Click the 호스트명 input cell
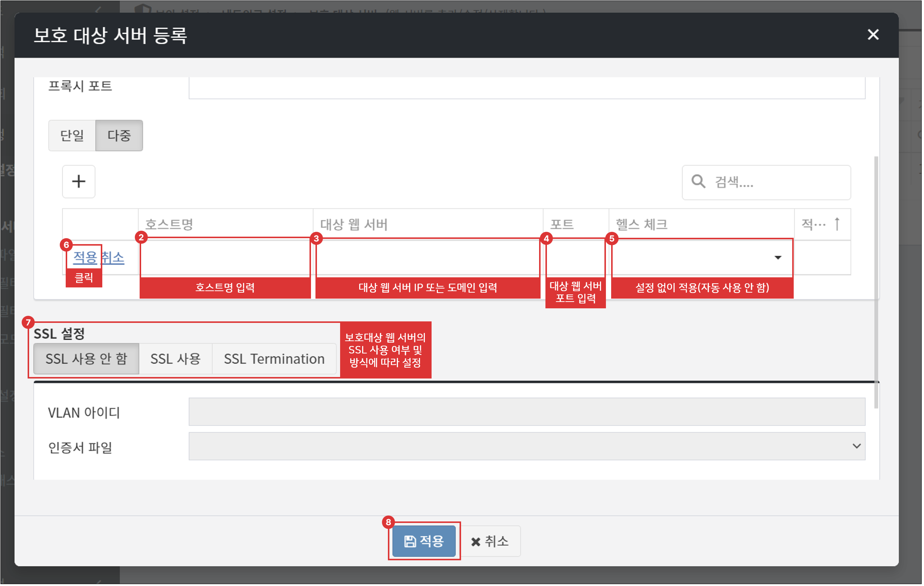The height and width of the screenshot is (586, 924). pos(225,258)
